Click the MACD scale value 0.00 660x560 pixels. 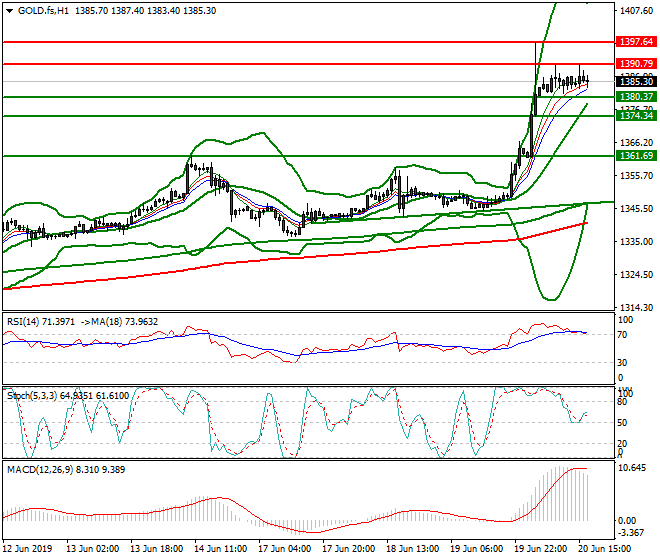click(627, 521)
